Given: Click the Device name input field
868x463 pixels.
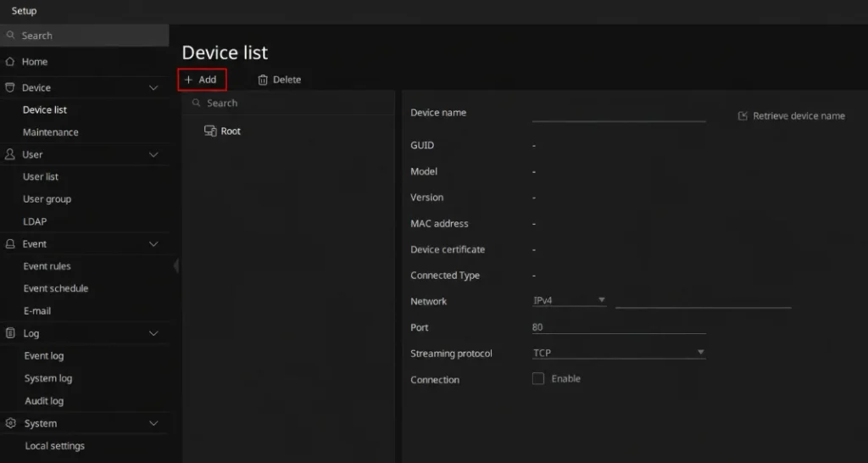Looking at the screenshot, I should [619, 113].
